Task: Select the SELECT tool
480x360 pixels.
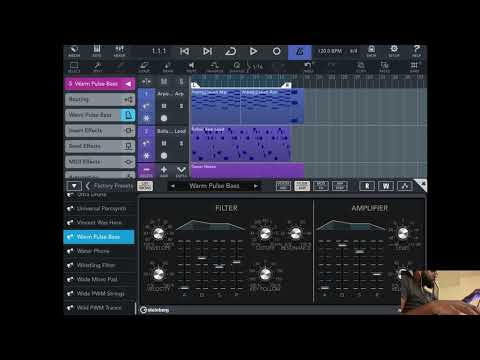Action: (74, 67)
